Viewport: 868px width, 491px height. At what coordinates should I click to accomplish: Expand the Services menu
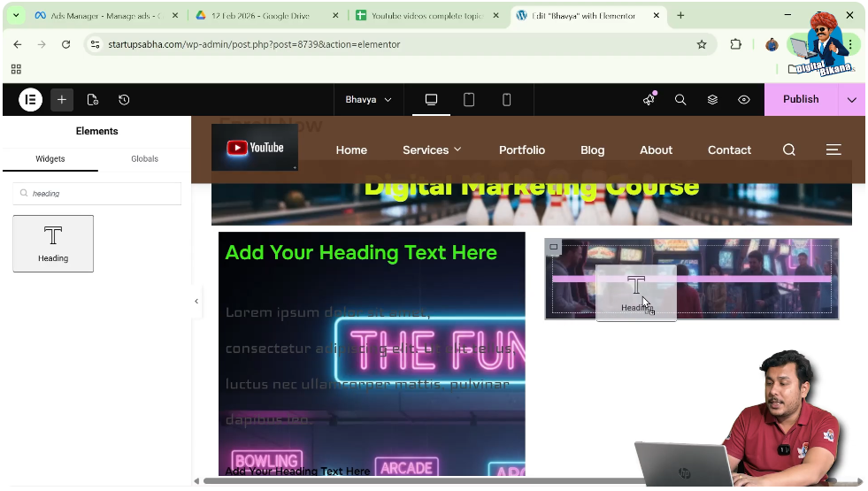pos(432,150)
